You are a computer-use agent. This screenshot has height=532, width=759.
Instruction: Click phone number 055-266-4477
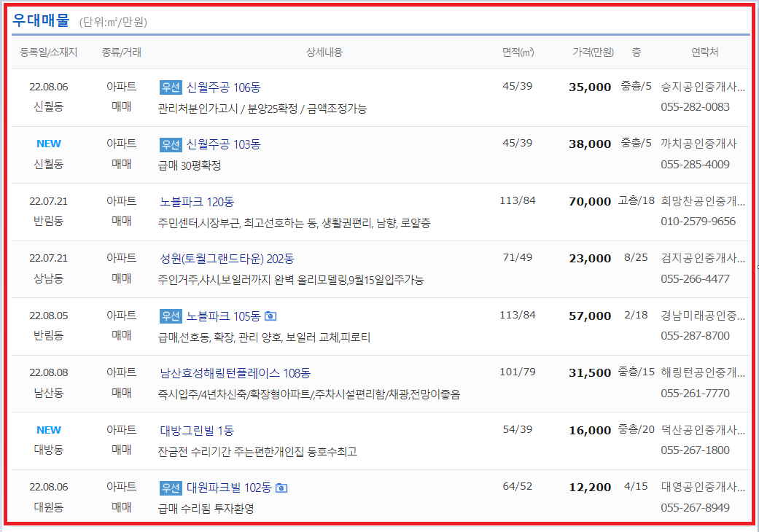tap(695, 279)
